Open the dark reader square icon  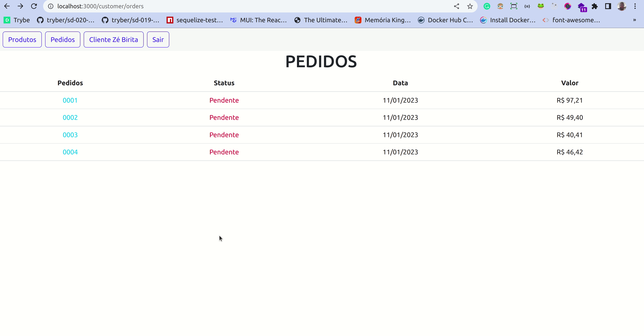(608, 6)
